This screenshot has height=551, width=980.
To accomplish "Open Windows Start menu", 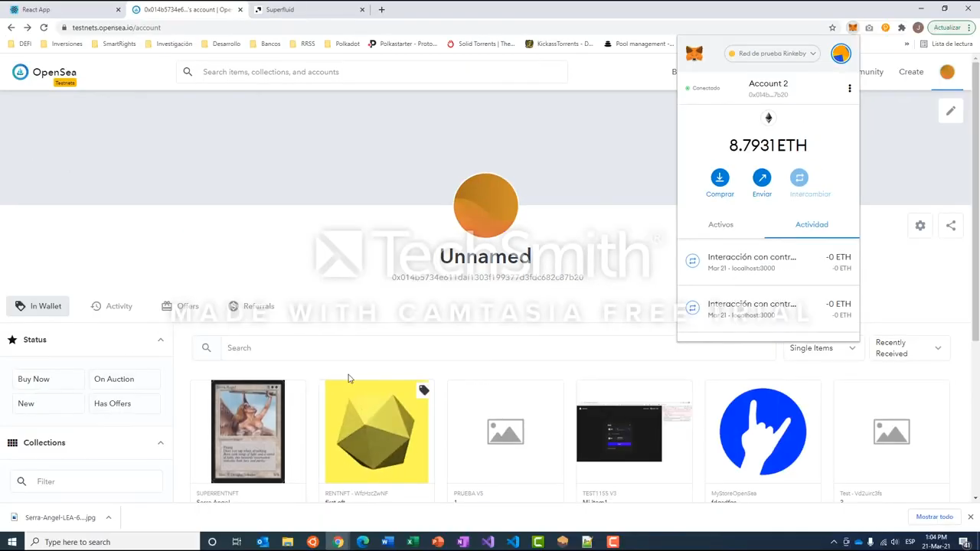I will [11, 542].
